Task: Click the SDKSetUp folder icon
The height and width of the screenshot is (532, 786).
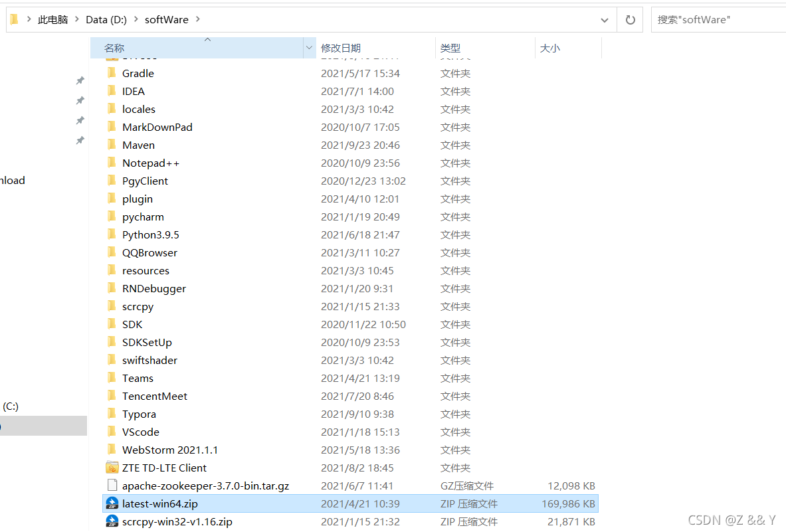Action: tap(112, 343)
